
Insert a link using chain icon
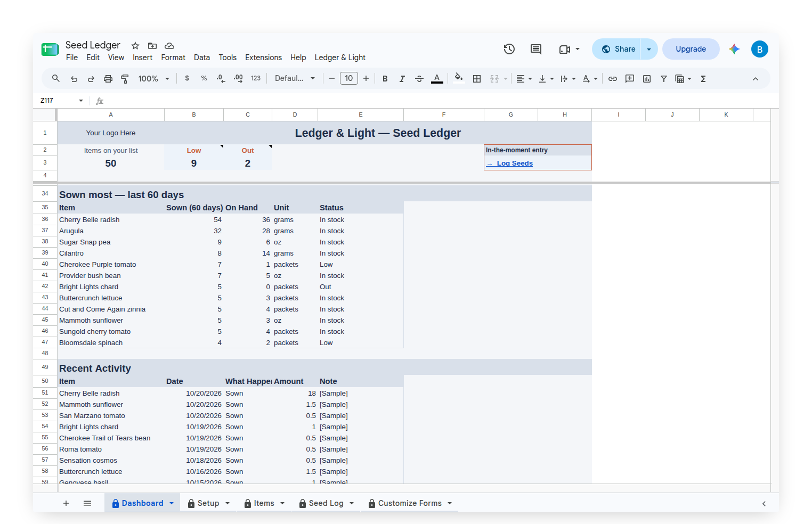pyautogui.click(x=613, y=79)
